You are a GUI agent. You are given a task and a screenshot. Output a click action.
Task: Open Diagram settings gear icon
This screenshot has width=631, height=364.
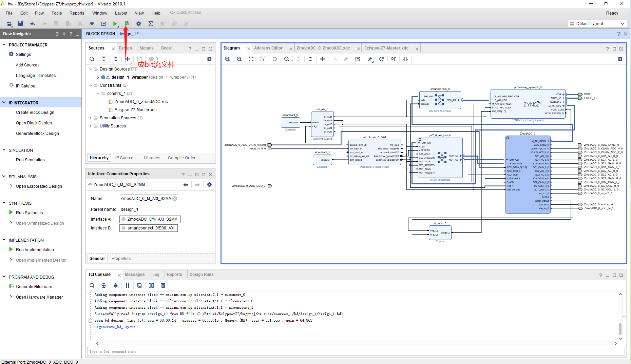620,59
